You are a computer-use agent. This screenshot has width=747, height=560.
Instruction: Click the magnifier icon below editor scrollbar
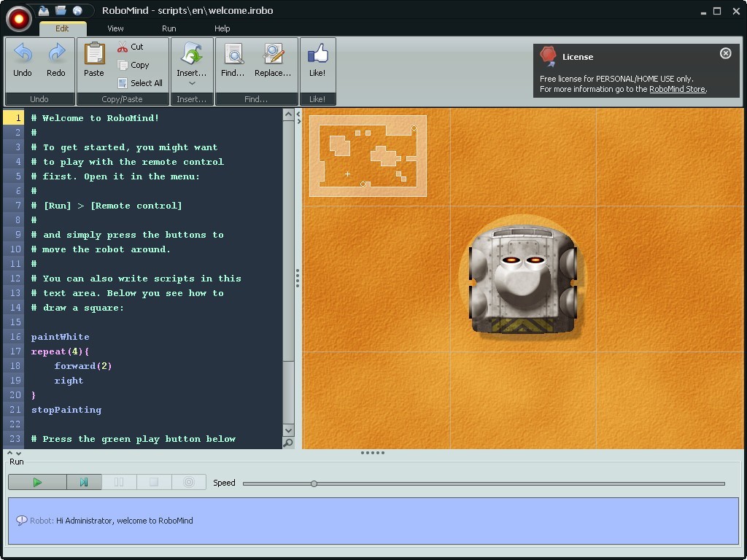point(288,443)
